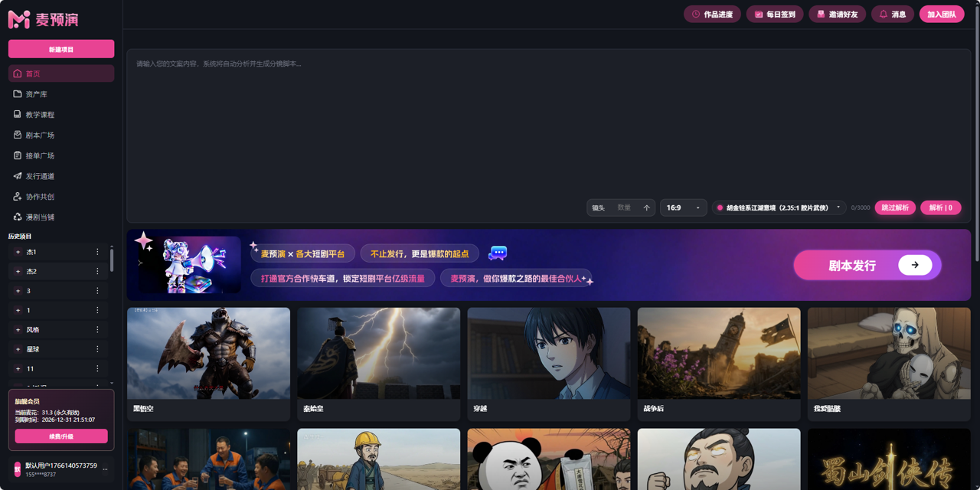Image resolution: width=980 pixels, height=490 pixels.
Task: Open 作品进度 in the top bar
Action: click(712, 14)
